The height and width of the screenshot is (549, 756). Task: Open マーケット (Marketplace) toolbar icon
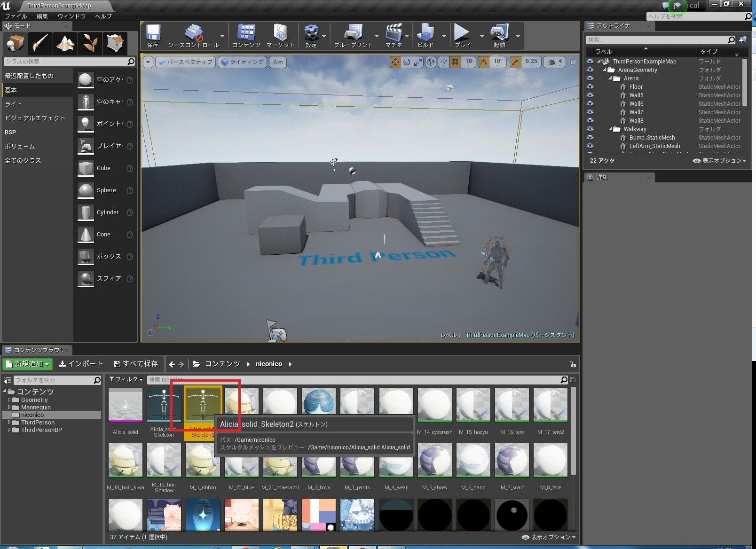coord(280,36)
